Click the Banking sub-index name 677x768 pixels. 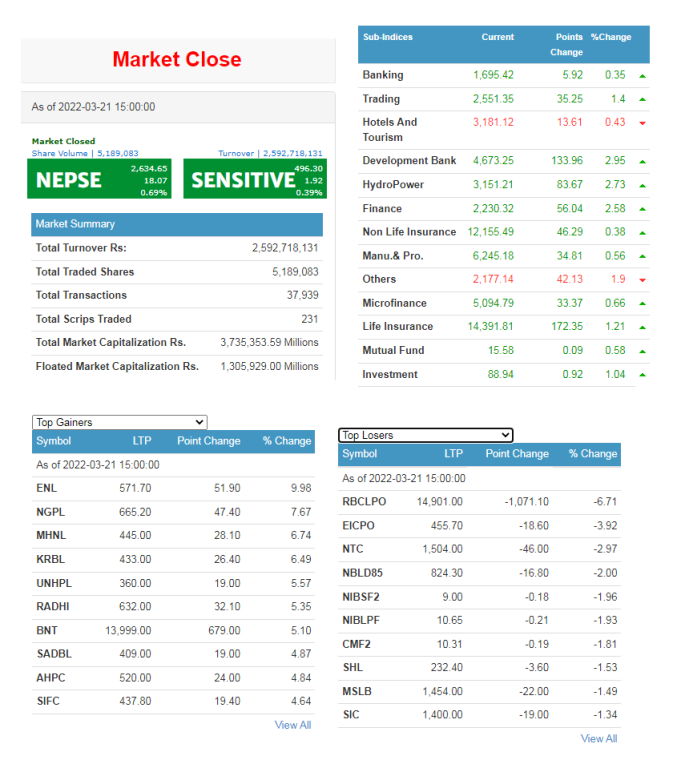pos(383,75)
